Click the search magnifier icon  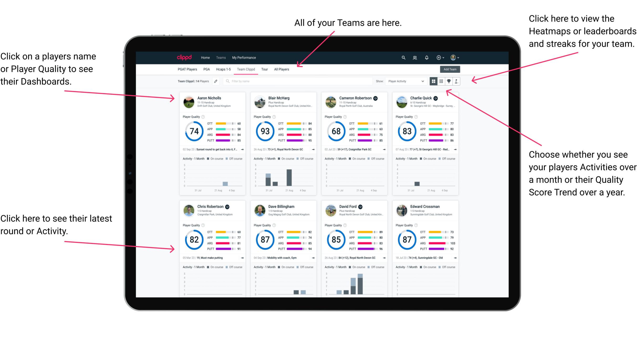[403, 57]
